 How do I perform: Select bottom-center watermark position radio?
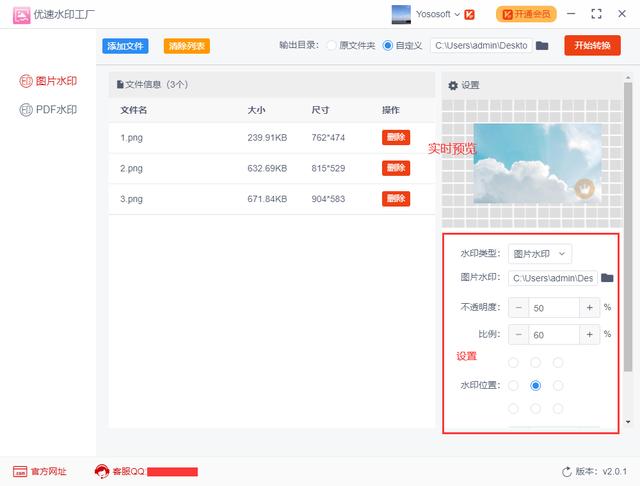pyautogui.click(x=536, y=408)
